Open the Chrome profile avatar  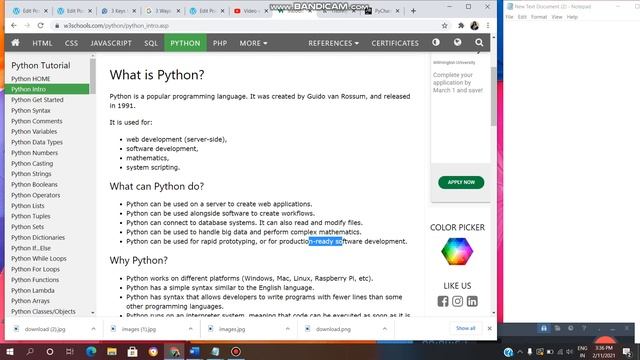click(474, 26)
